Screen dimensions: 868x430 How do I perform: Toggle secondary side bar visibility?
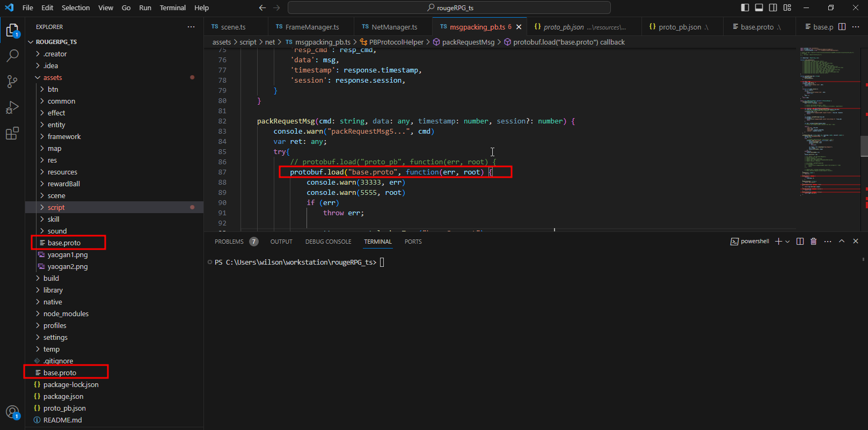pyautogui.click(x=773, y=8)
